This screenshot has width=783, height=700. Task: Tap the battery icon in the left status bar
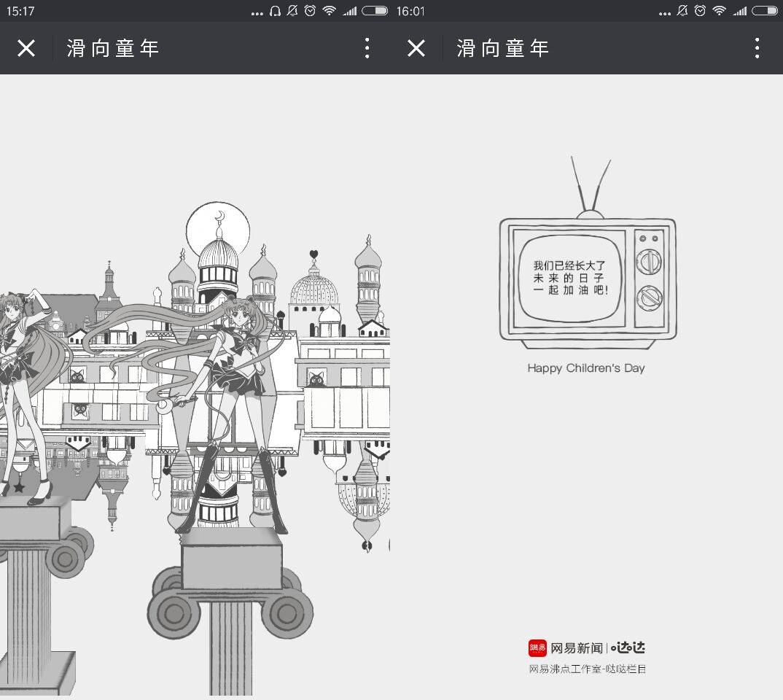375,10
